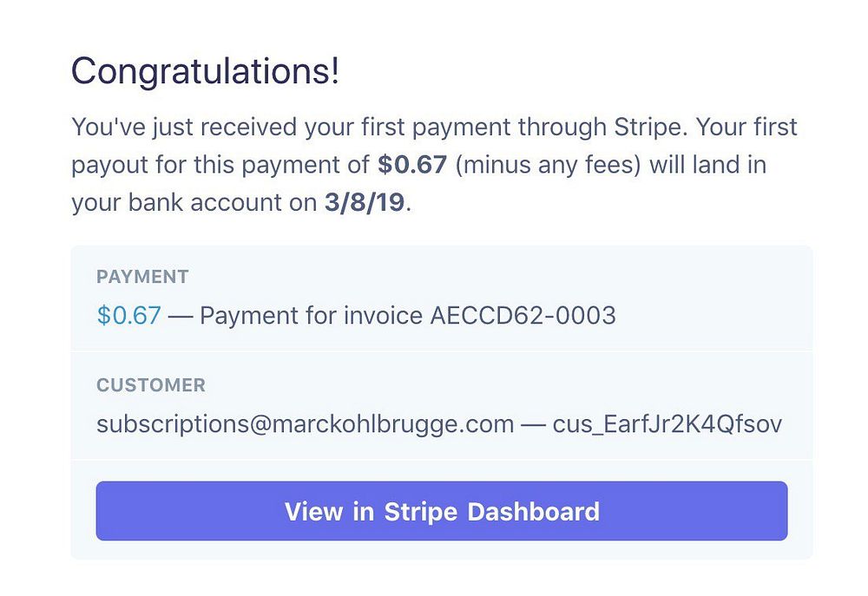The height and width of the screenshot is (596, 868).
Task: Click the View in Stripe Dashboard button
Action: 442,511
